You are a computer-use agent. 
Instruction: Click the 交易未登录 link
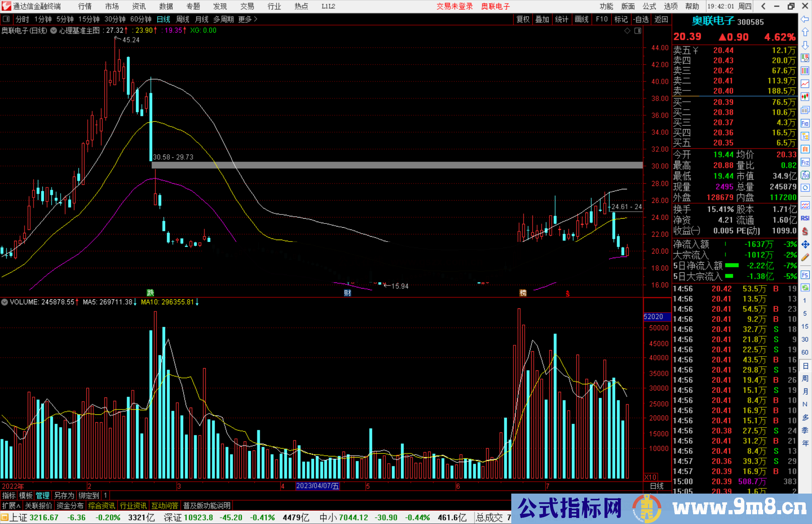pyautogui.click(x=454, y=6)
